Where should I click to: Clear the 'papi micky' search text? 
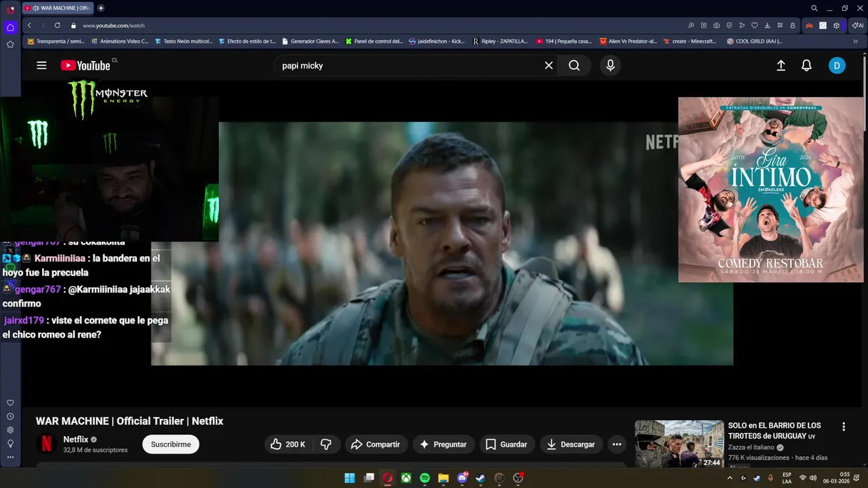pos(549,66)
